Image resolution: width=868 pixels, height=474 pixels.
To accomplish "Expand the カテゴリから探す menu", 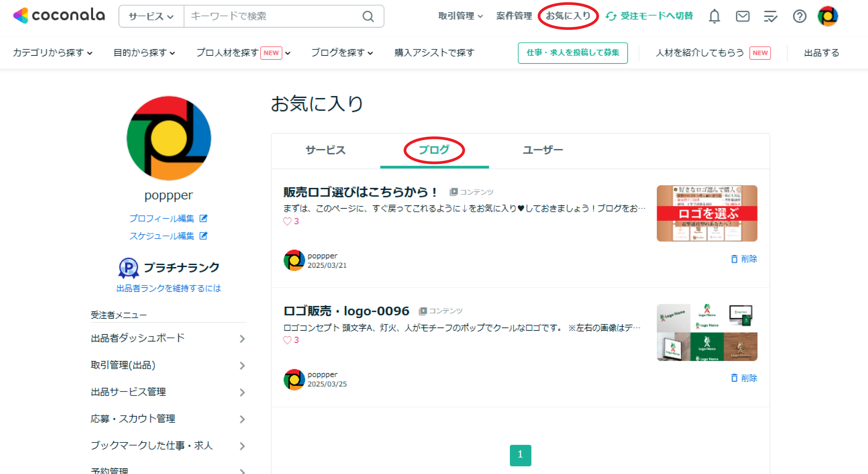I will tap(52, 53).
